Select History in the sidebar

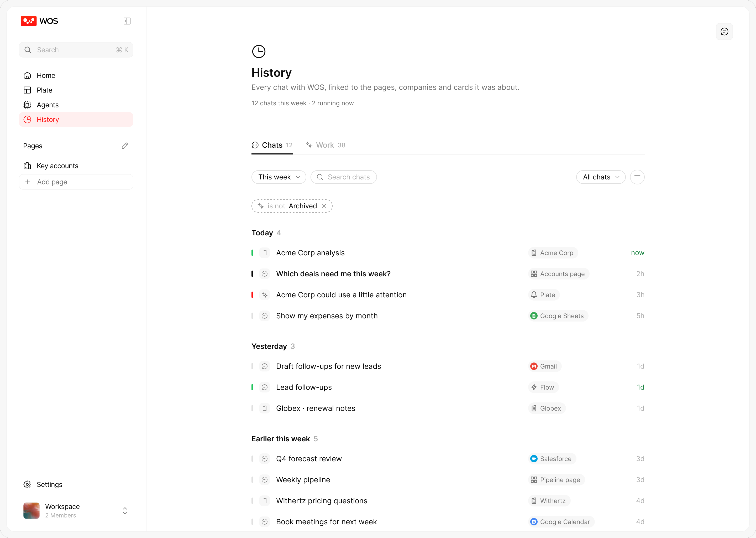(76, 120)
